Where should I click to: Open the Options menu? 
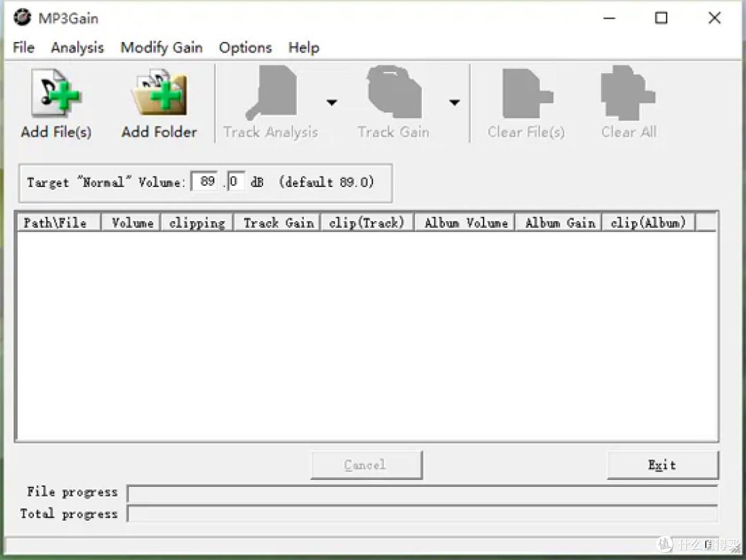[245, 48]
